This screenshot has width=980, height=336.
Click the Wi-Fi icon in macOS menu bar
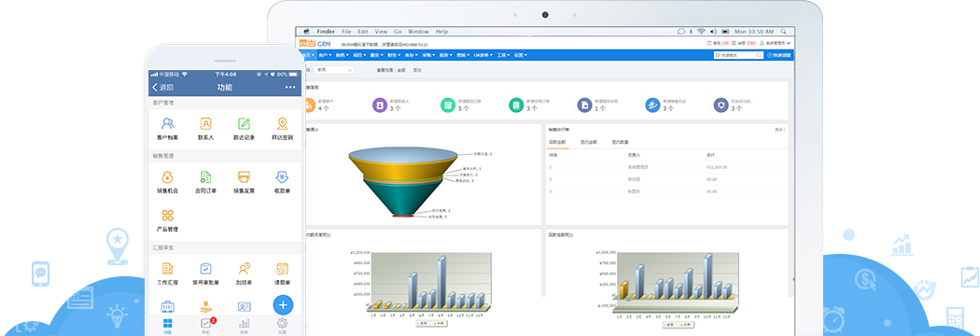coord(701,31)
